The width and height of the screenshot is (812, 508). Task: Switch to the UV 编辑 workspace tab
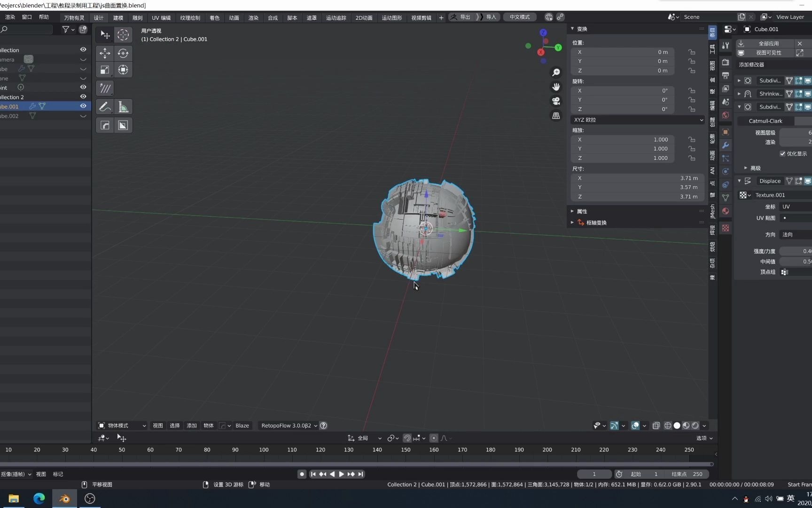point(161,17)
